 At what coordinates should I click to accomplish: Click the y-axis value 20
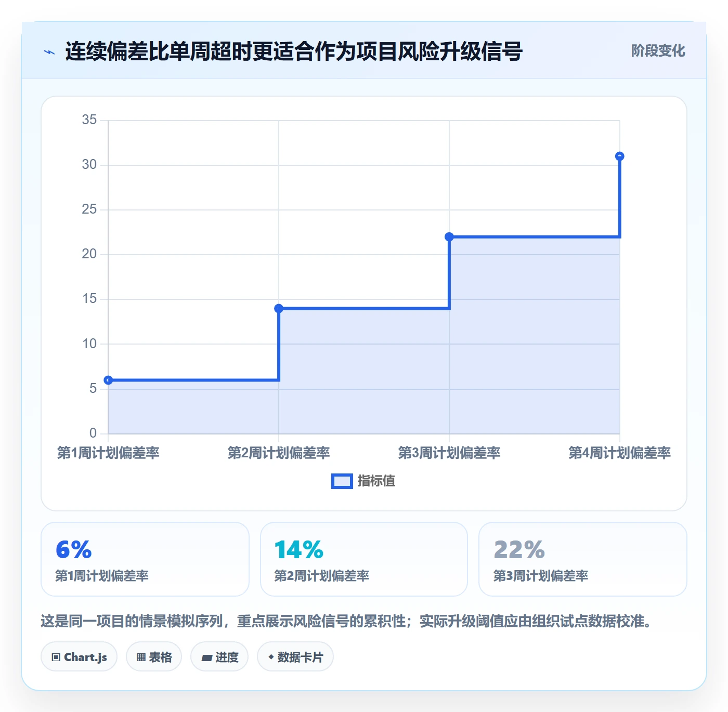(89, 254)
